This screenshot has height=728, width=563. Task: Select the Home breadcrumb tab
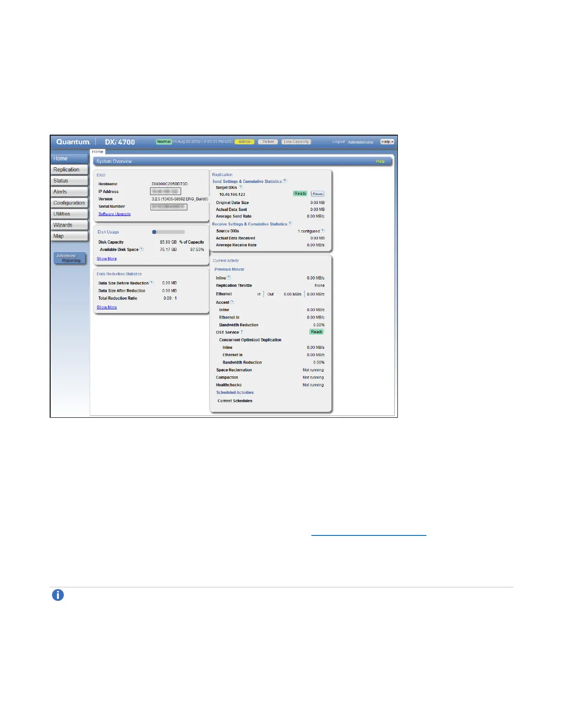[98, 152]
